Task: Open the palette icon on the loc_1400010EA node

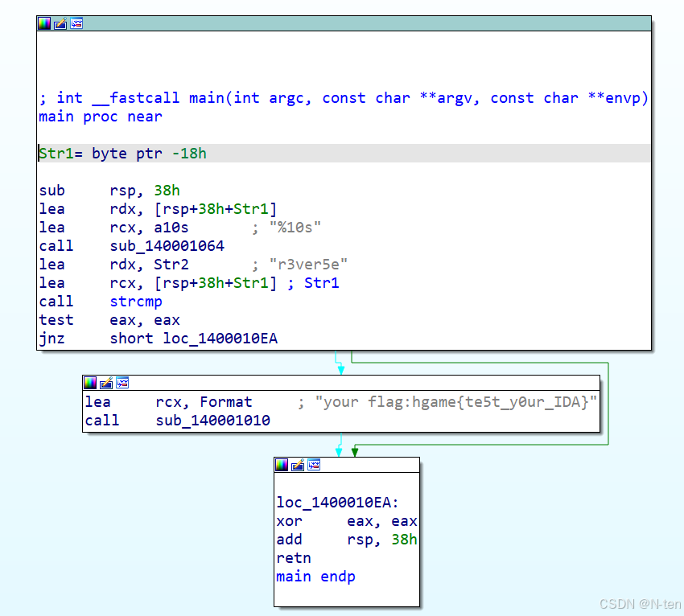Action: pos(282,465)
